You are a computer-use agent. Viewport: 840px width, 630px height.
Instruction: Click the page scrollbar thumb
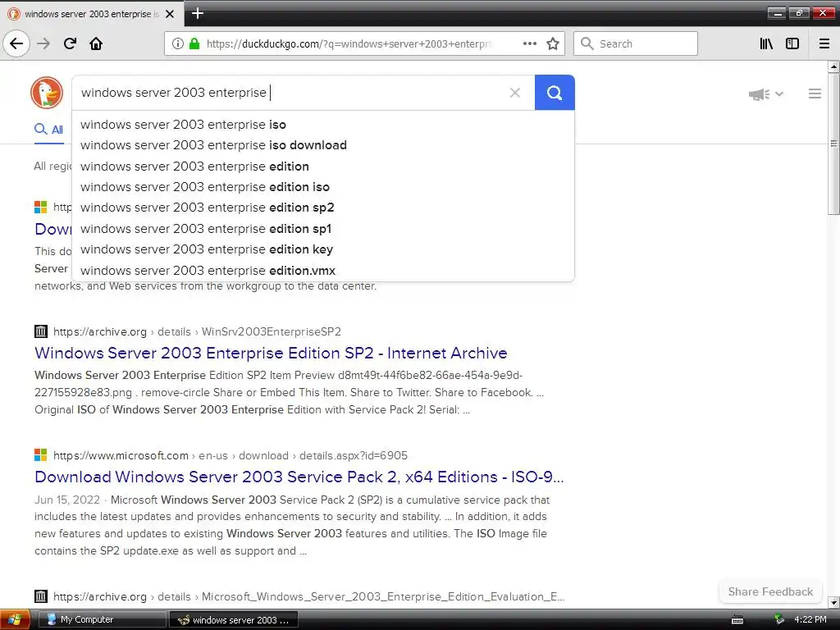(x=833, y=144)
